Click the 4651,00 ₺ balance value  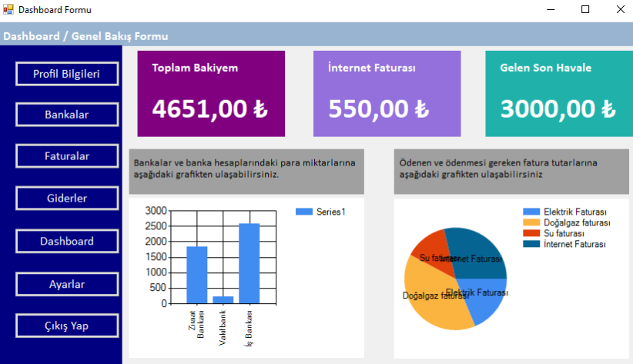(x=210, y=109)
